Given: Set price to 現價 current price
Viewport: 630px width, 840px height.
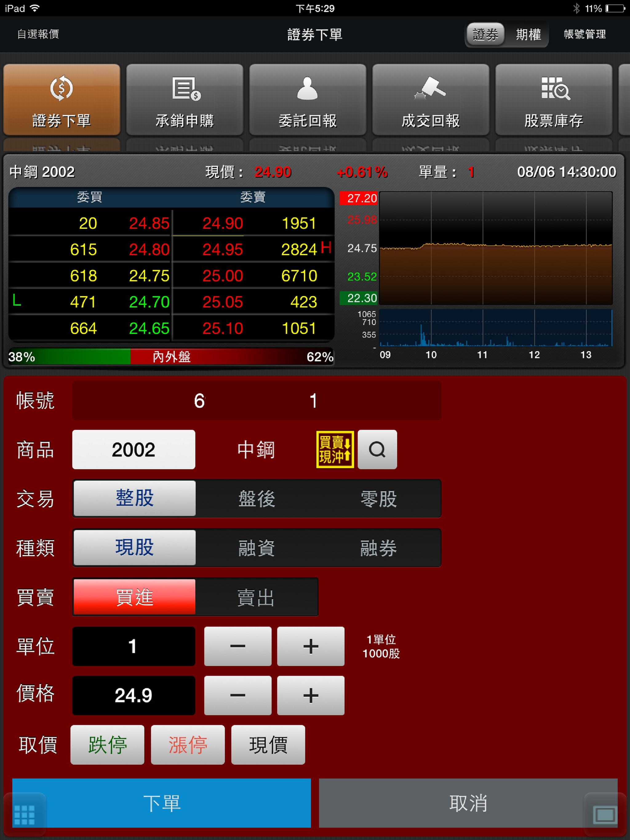Looking at the screenshot, I should coord(268,745).
